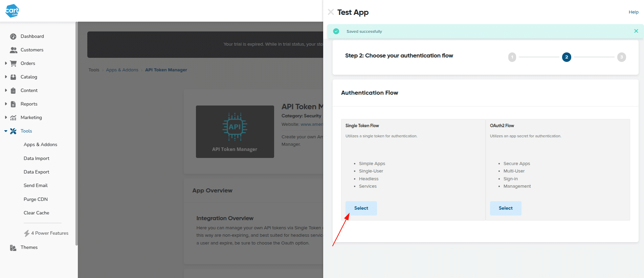Click the 'OAuth2 Flow' heading
644x278 pixels.
coord(502,126)
